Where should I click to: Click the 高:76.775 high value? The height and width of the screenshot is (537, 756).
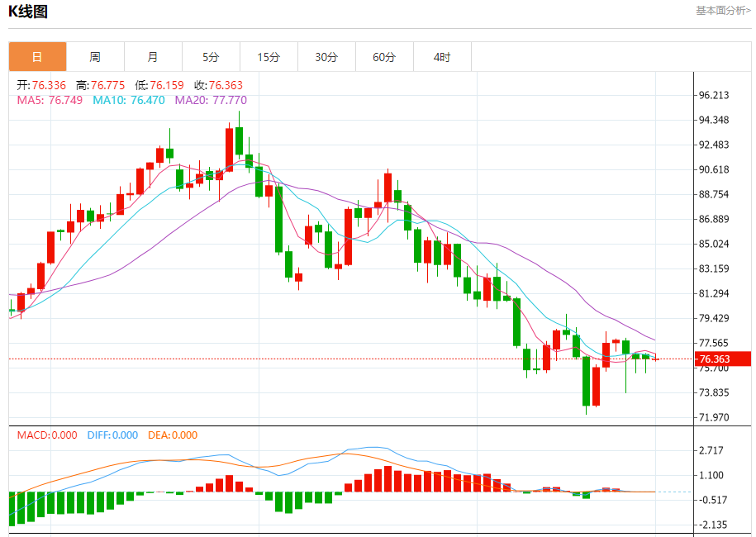tap(100, 85)
